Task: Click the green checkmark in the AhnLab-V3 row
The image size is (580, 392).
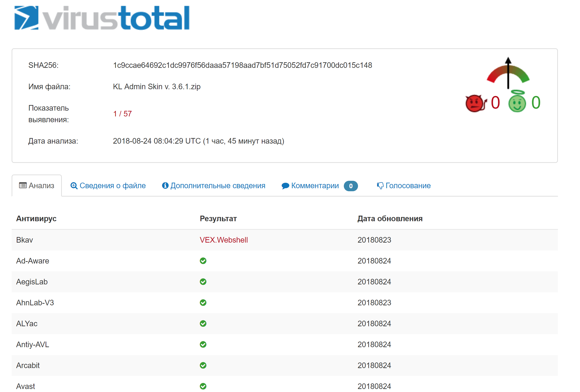Action: point(203,303)
